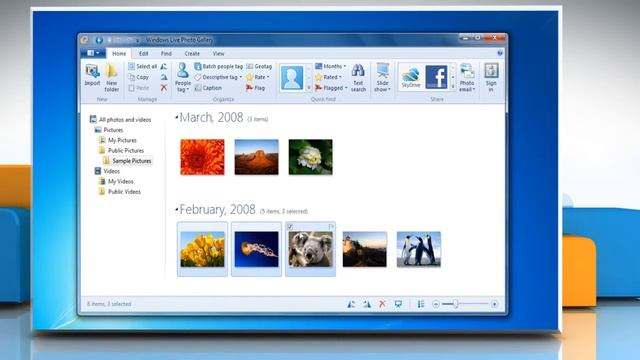Rotate left using the ribbon Manage icon
Viewport: 640px width, 360px height.
[x=164, y=66]
